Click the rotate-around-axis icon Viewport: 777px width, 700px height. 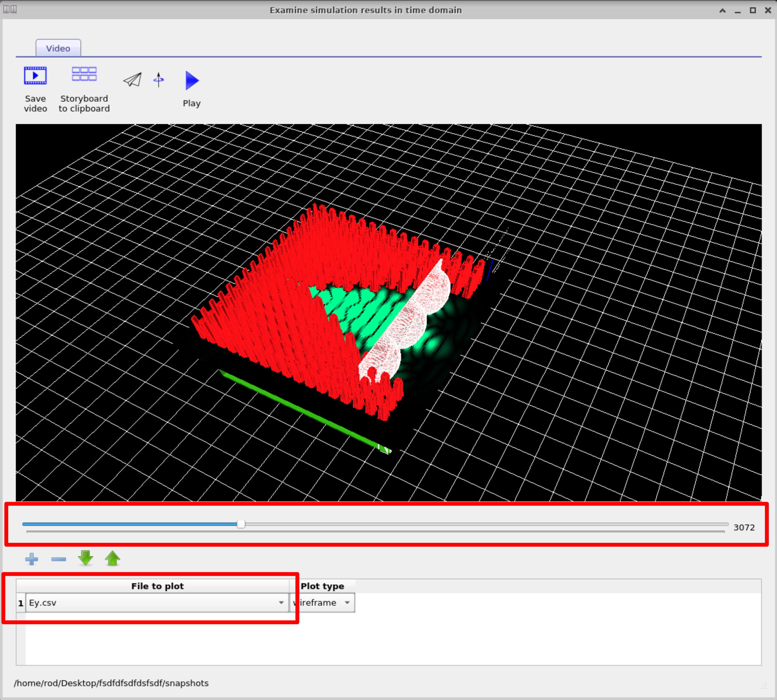[x=159, y=80]
